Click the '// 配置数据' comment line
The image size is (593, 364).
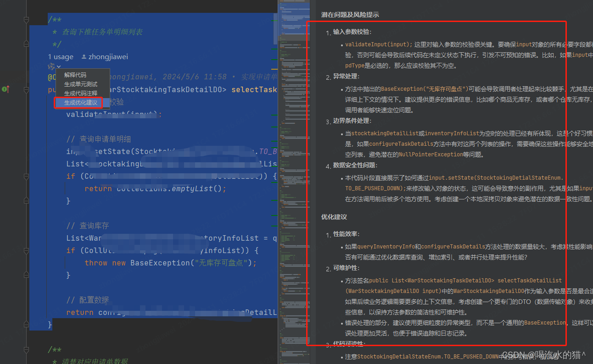tap(88, 300)
